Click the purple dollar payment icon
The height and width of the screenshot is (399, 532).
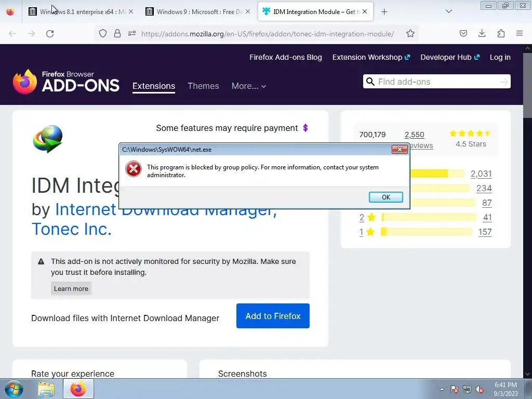pyautogui.click(x=305, y=128)
